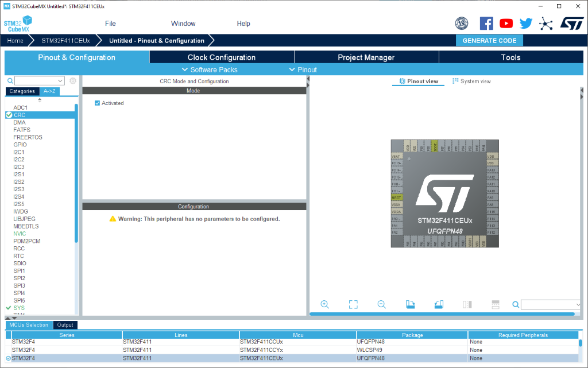Click the pin search magnifier icon

(x=516, y=305)
